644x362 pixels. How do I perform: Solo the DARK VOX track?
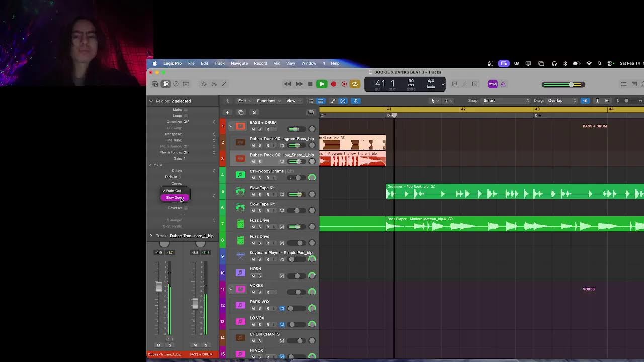[260, 308]
